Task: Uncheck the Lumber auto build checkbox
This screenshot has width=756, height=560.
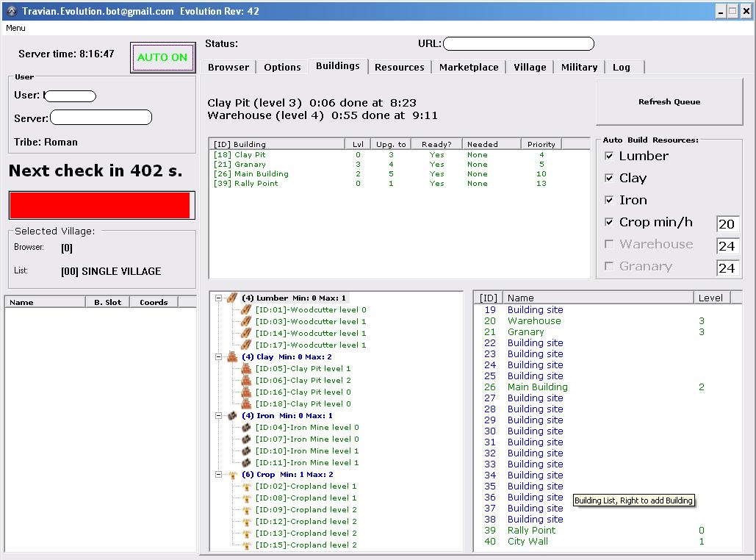Action: click(609, 156)
